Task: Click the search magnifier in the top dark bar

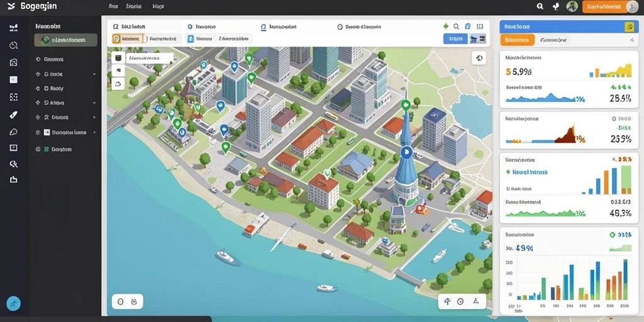Action: (x=540, y=6)
